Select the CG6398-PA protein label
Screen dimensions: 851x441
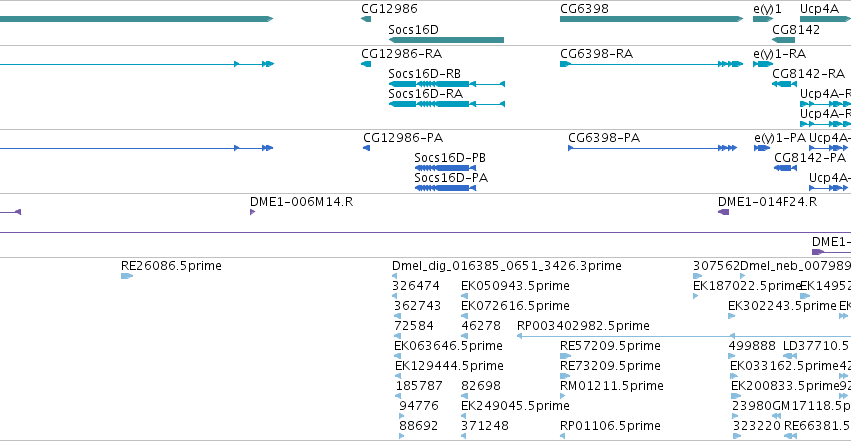(x=604, y=138)
